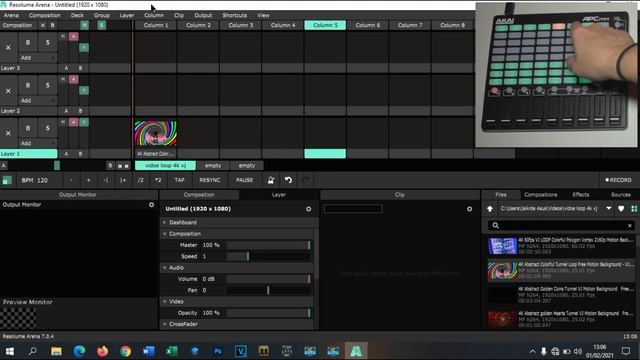This screenshot has width=640, height=360.
Task: Open Composition panel settings gear
Action: pyautogui.click(x=309, y=209)
